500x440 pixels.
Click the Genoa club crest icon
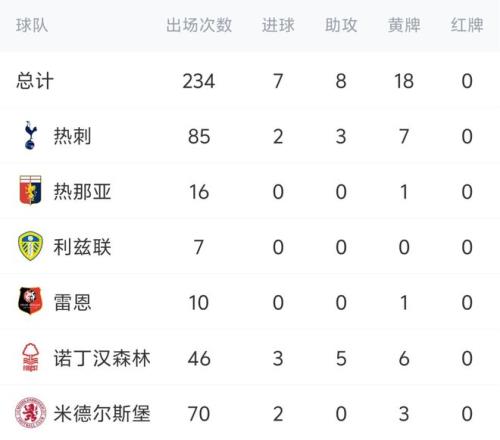coord(30,190)
